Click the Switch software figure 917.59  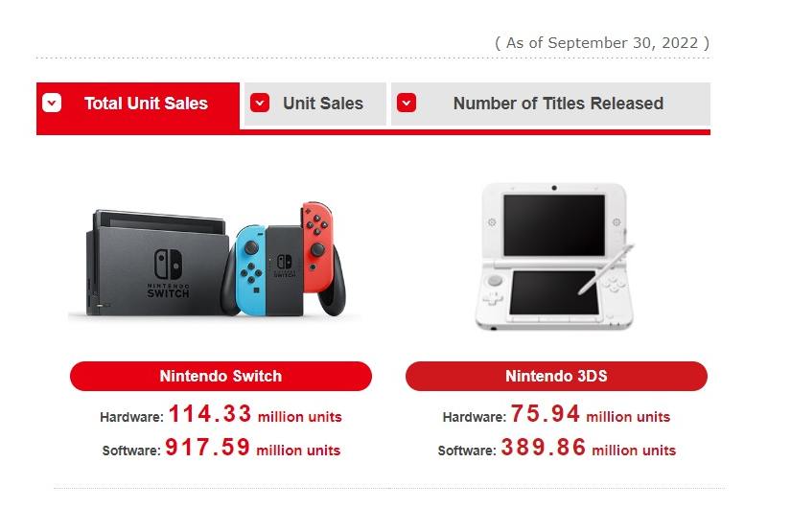click(208, 448)
